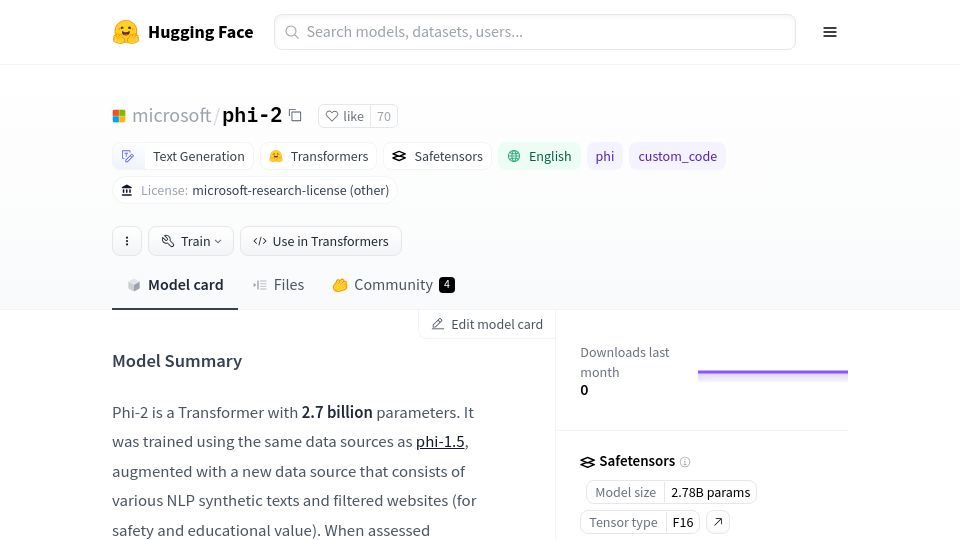
Task: Click the Safetensors info icon
Action: click(x=685, y=462)
